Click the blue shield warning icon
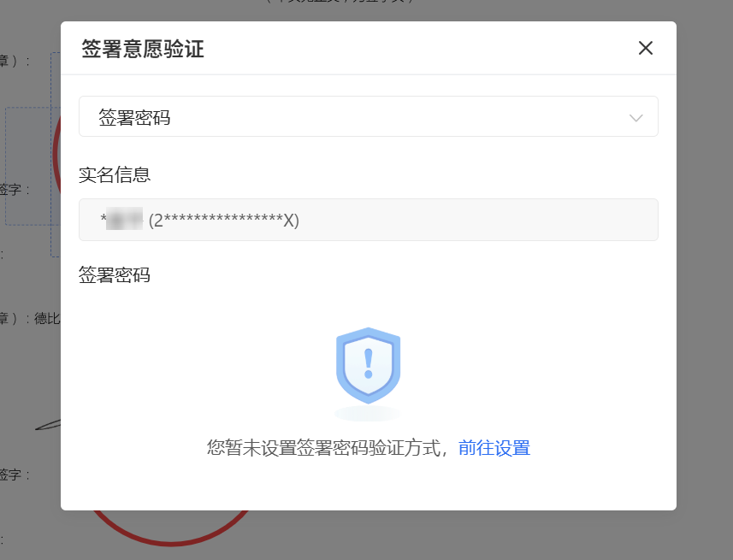This screenshot has width=733, height=560. tap(369, 366)
